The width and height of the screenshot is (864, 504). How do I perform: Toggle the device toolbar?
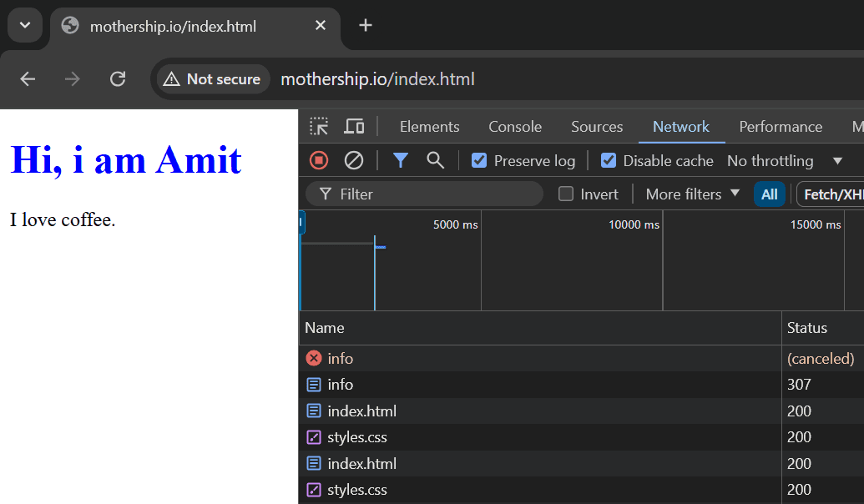(x=354, y=127)
